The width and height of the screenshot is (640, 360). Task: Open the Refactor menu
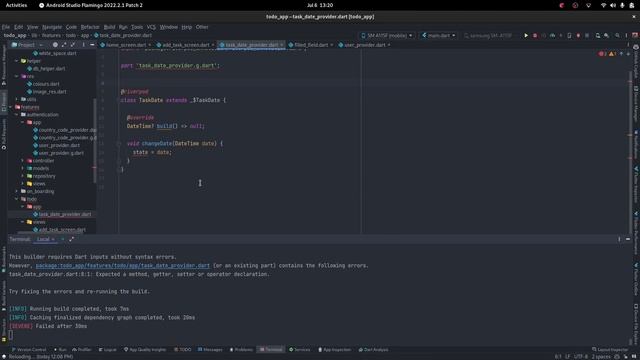point(90,27)
